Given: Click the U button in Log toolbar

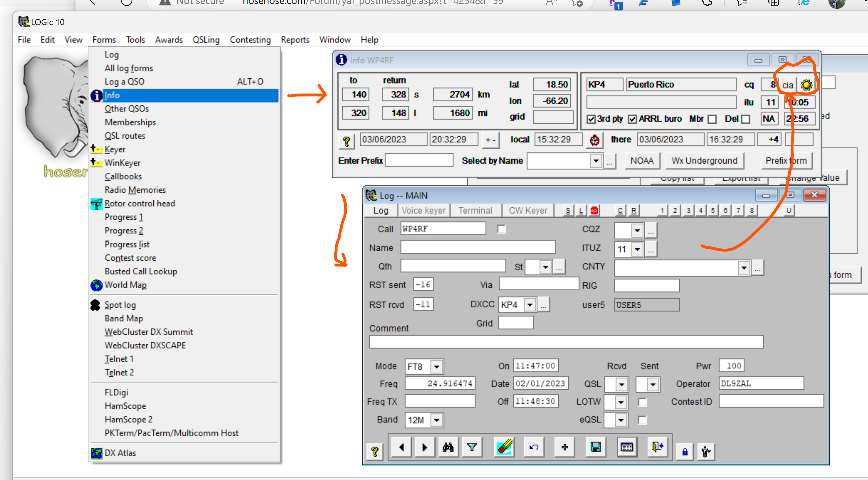Looking at the screenshot, I should click(789, 211).
